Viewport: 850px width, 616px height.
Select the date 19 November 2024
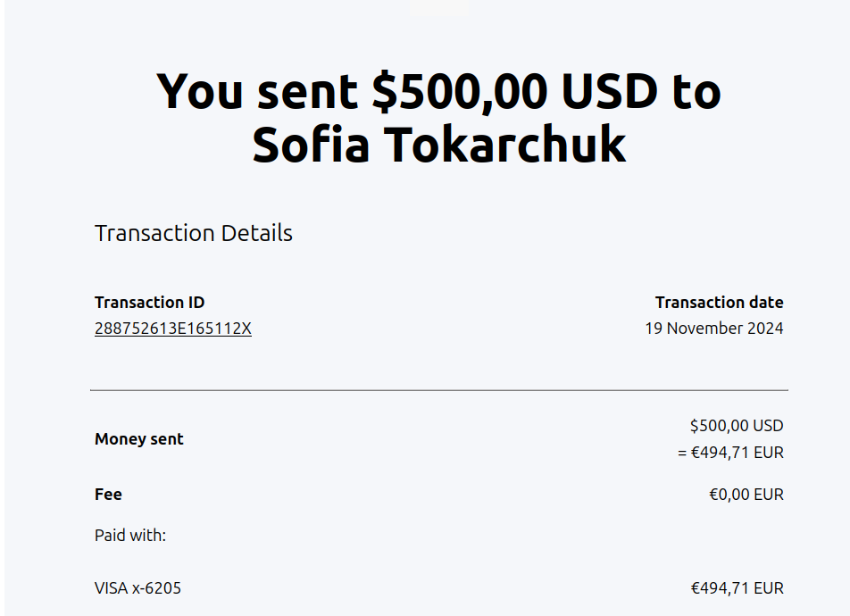(x=713, y=329)
